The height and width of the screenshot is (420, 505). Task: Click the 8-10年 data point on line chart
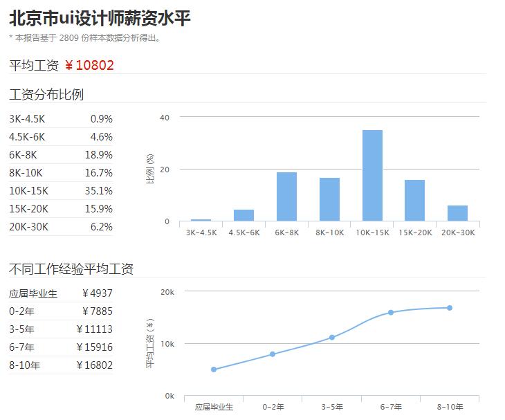click(x=450, y=308)
